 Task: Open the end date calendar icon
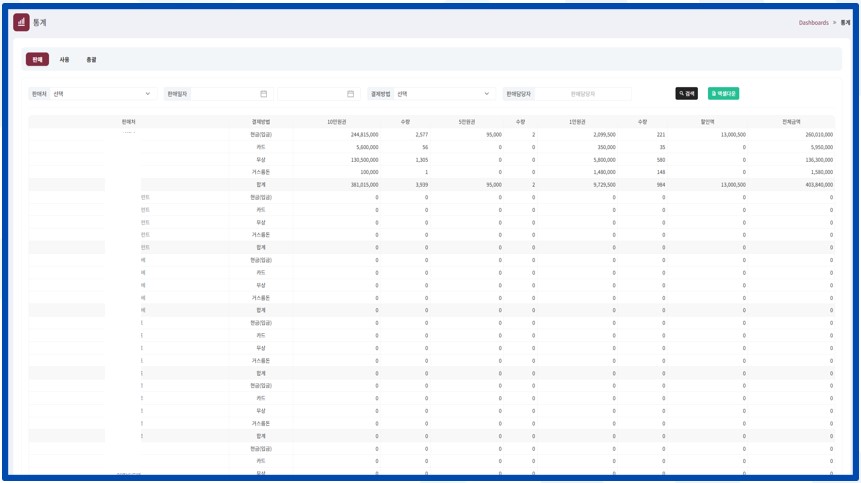point(350,94)
